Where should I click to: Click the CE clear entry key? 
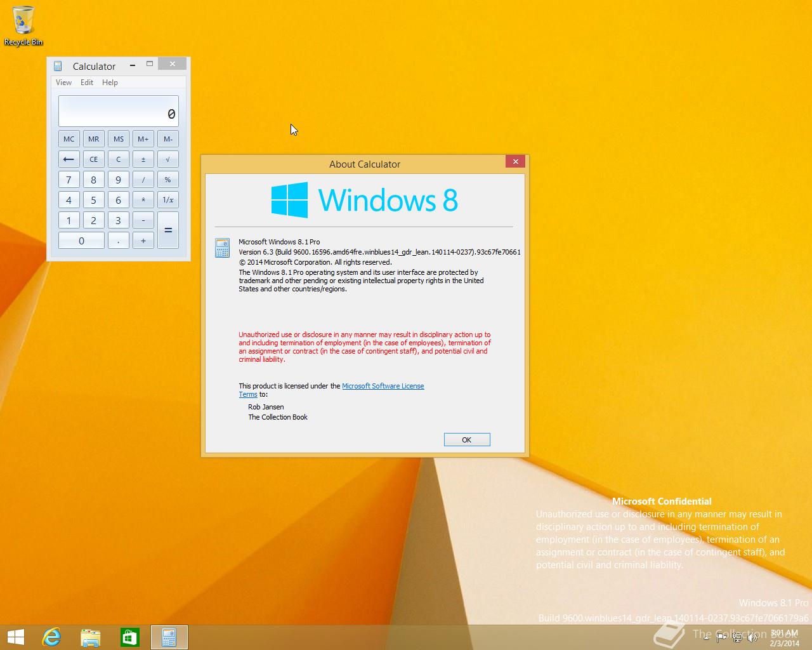(x=94, y=159)
